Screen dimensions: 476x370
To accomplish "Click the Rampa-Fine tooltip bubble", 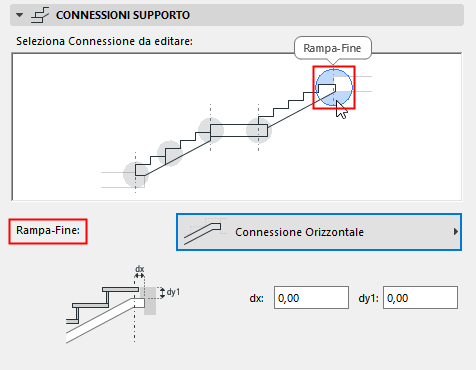I will click(333, 48).
